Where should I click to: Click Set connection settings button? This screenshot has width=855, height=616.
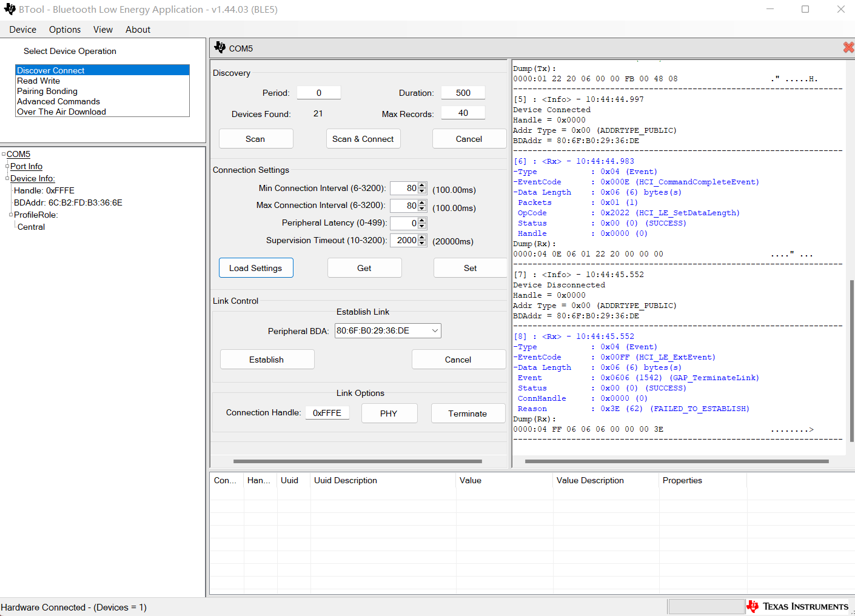[471, 268]
